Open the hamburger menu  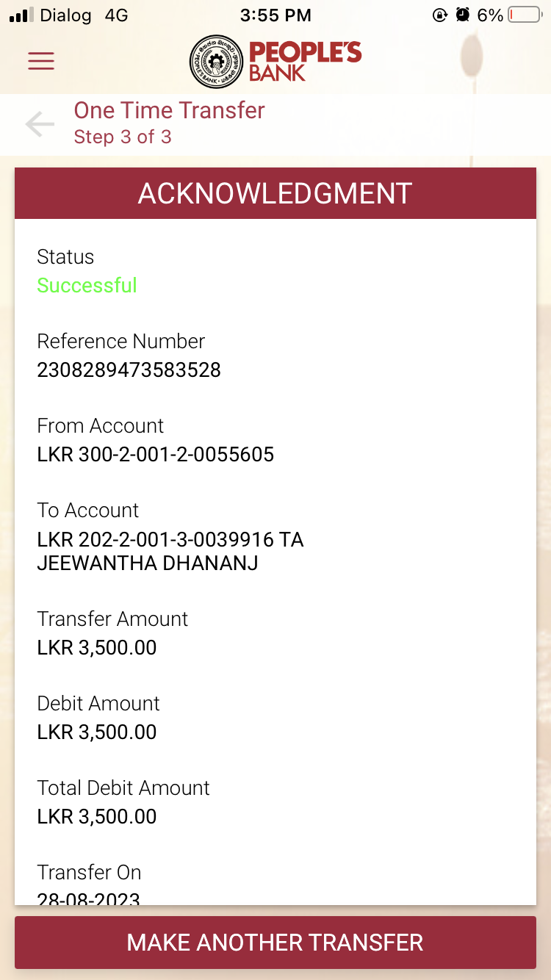pyautogui.click(x=41, y=60)
